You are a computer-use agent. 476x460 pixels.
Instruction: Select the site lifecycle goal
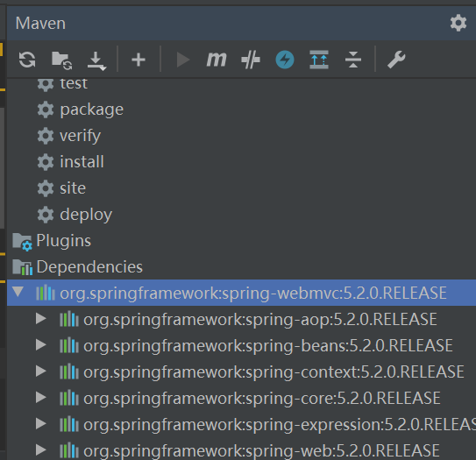(73, 188)
